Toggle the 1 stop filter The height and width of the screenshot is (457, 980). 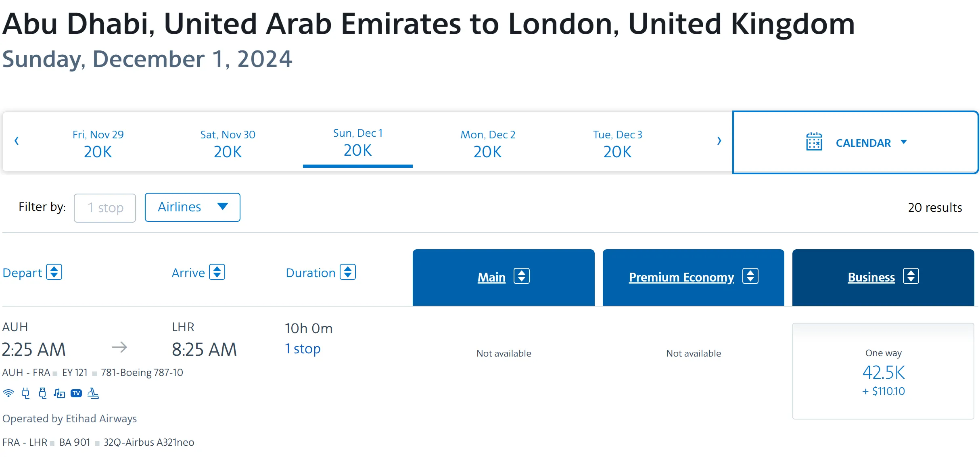[105, 208]
